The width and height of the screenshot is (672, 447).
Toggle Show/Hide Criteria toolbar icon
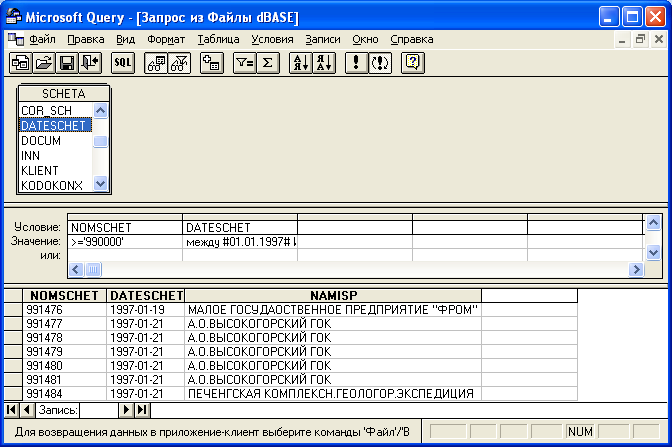pos(179,63)
